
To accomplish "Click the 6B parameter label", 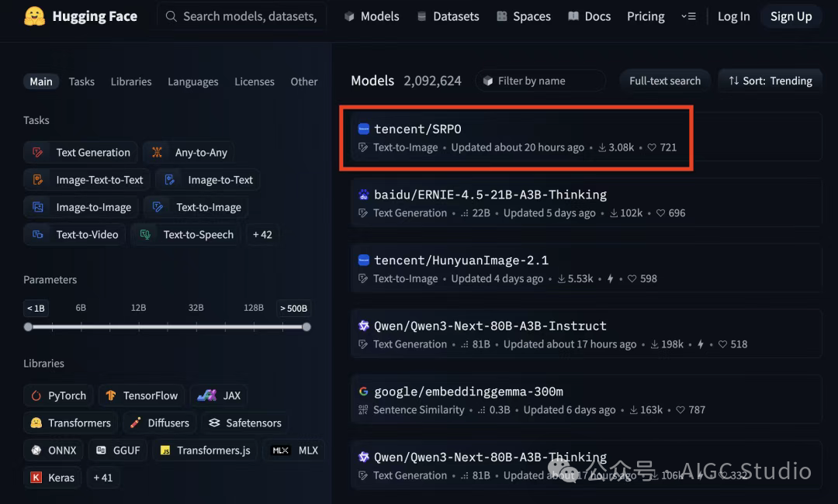I will click(x=81, y=308).
